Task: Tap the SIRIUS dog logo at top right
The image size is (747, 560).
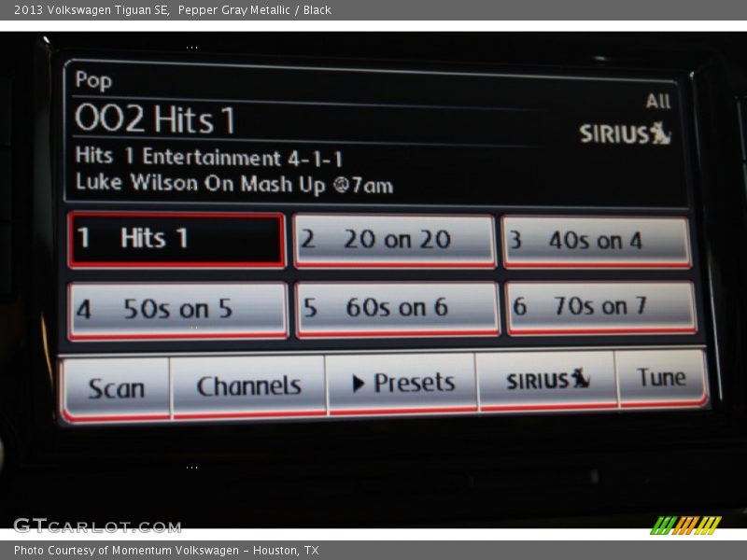Action: point(625,133)
